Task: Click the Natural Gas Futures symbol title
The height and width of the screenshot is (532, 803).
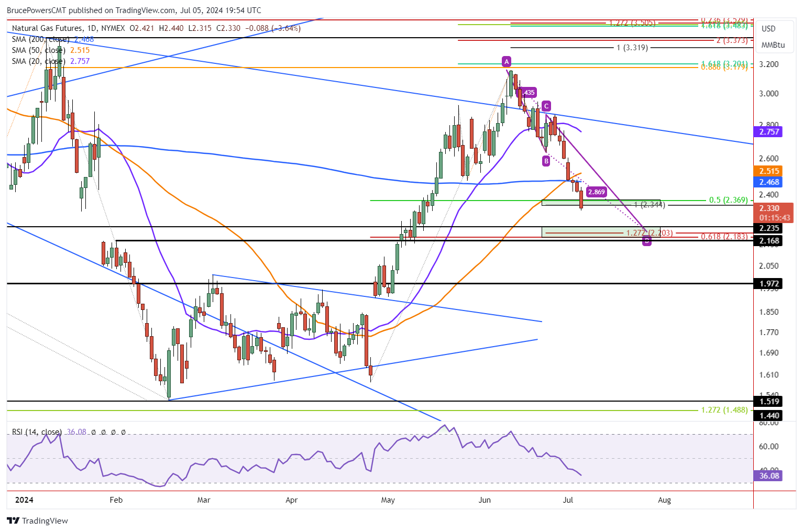Action: click(x=47, y=28)
